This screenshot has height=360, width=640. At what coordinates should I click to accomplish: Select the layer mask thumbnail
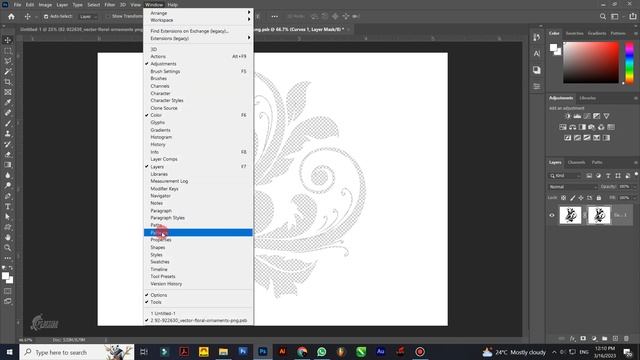click(x=599, y=215)
